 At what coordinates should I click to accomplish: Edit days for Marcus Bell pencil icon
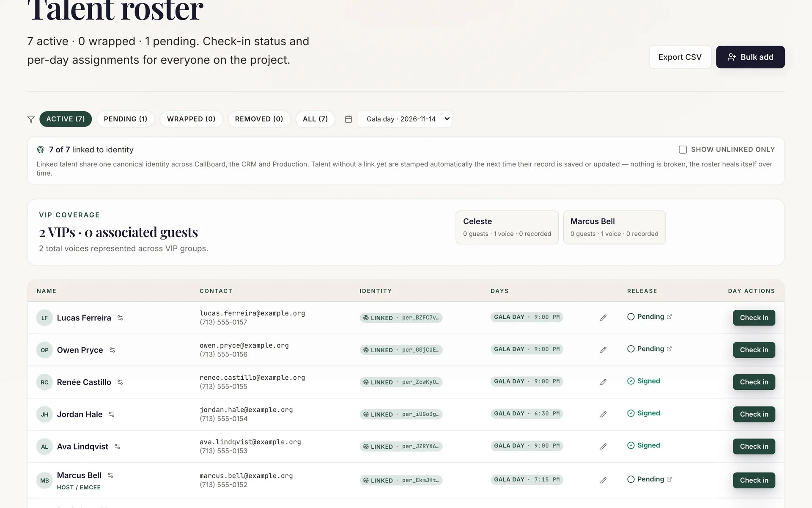click(604, 480)
